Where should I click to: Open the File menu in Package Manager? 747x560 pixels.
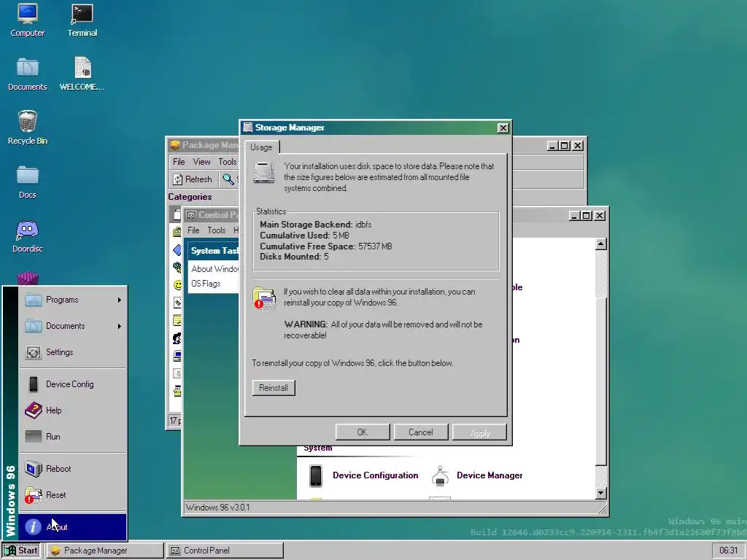179,162
